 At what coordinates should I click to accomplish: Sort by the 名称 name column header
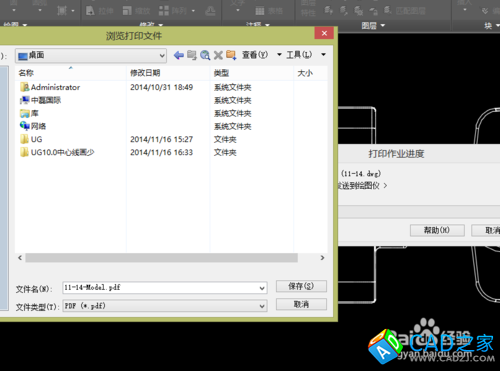click(x=71, y=73)
